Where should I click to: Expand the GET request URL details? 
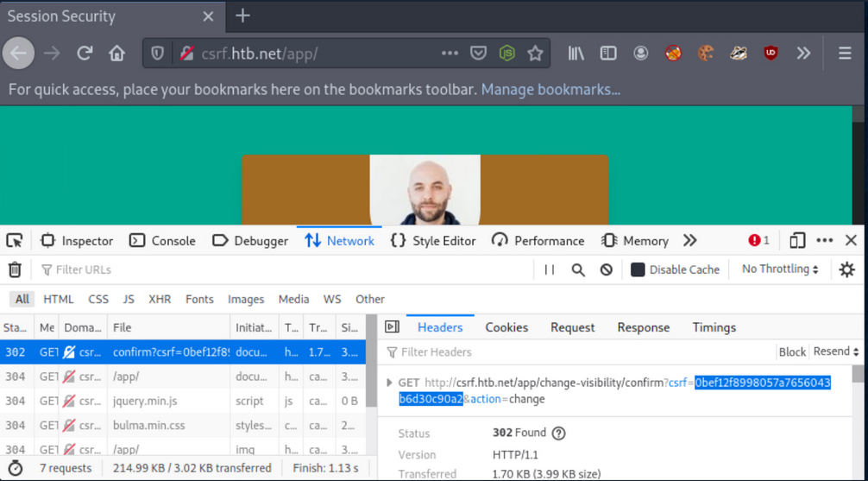click(x=389, y=383)
